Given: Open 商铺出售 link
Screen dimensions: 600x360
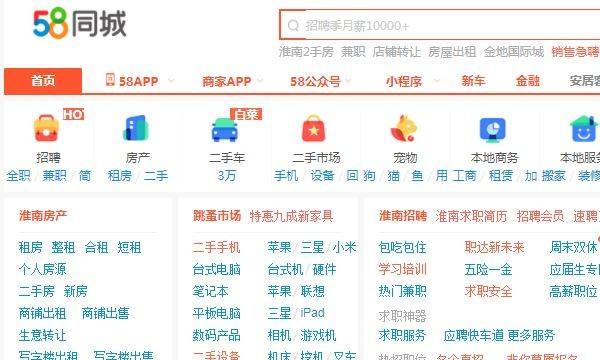Looking at the screenshot, I should pyautogui.click(x=106, y=313).
